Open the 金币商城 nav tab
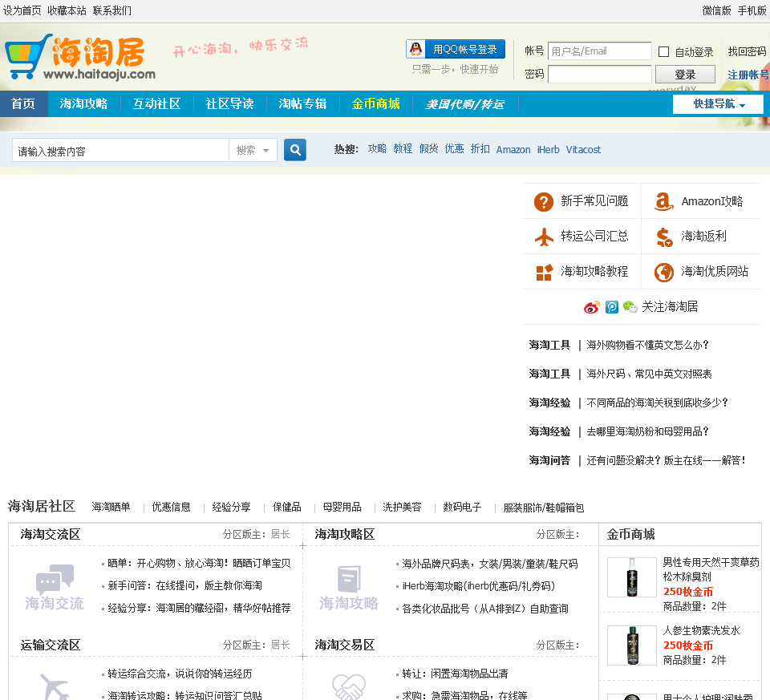Screen dimensions: 770x700 pos(375,103)
